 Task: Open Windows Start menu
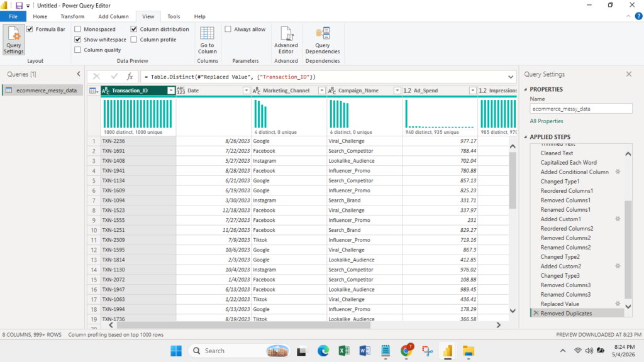tap(176, 351)
